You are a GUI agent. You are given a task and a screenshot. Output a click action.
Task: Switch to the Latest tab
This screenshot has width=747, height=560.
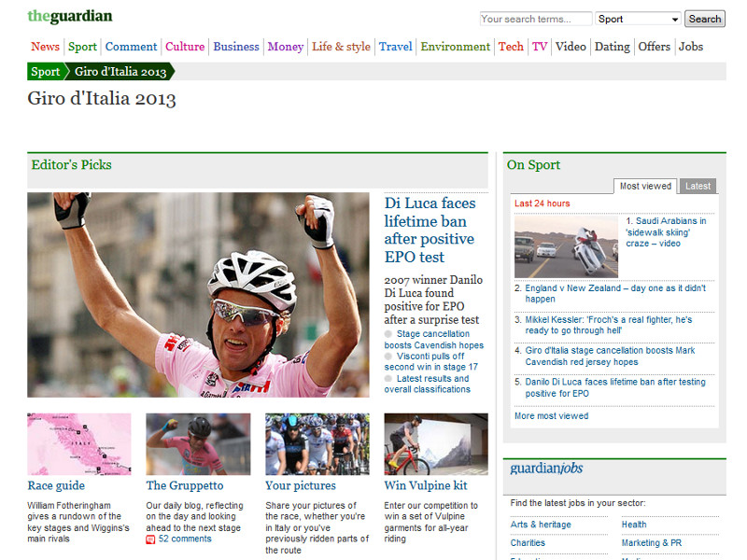(x=698, y=186)
